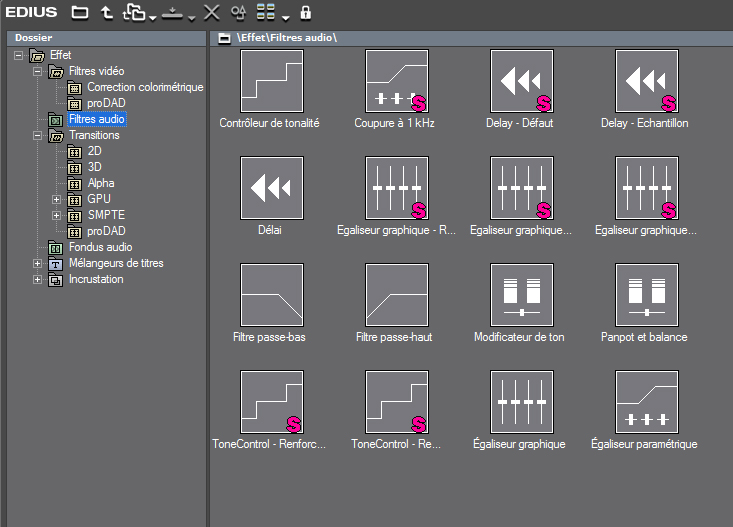733x527 pixels.
Task: Select Égaliseur graphique effect icon
Action: pos(522,402)
